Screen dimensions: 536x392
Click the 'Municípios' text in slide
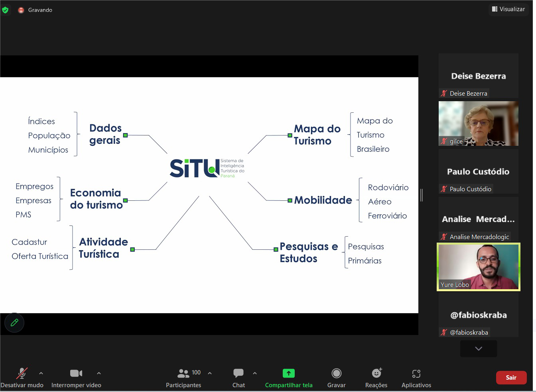(x=48, y=150)
